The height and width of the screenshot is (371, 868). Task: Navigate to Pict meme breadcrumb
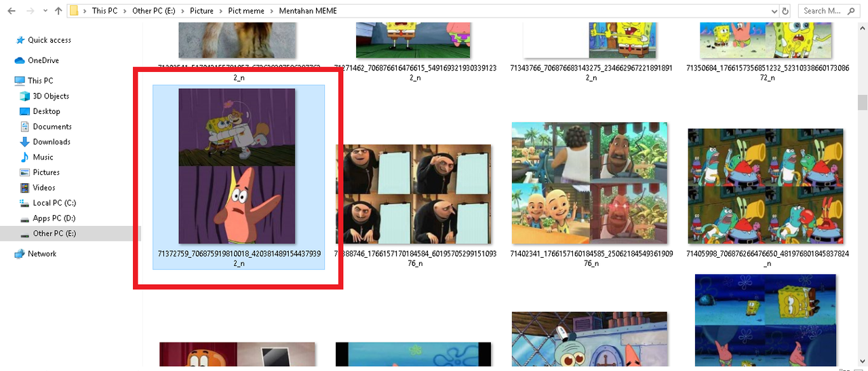248,11
